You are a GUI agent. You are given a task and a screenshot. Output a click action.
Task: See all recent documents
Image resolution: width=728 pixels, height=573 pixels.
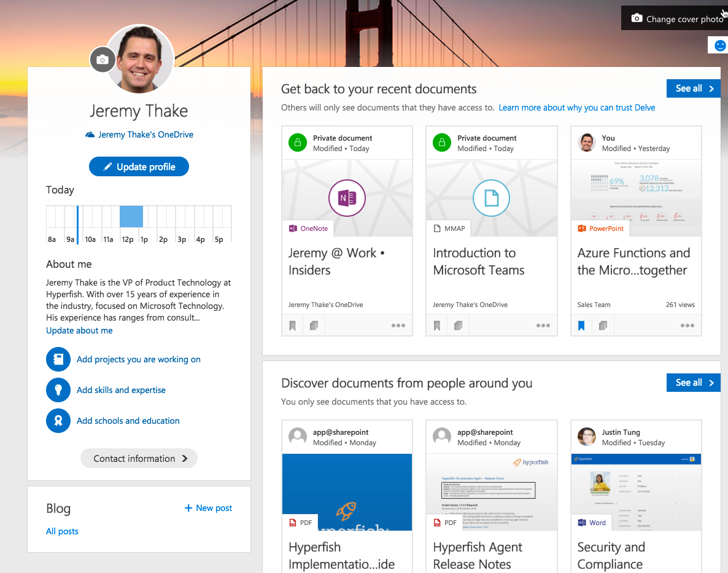693,88
